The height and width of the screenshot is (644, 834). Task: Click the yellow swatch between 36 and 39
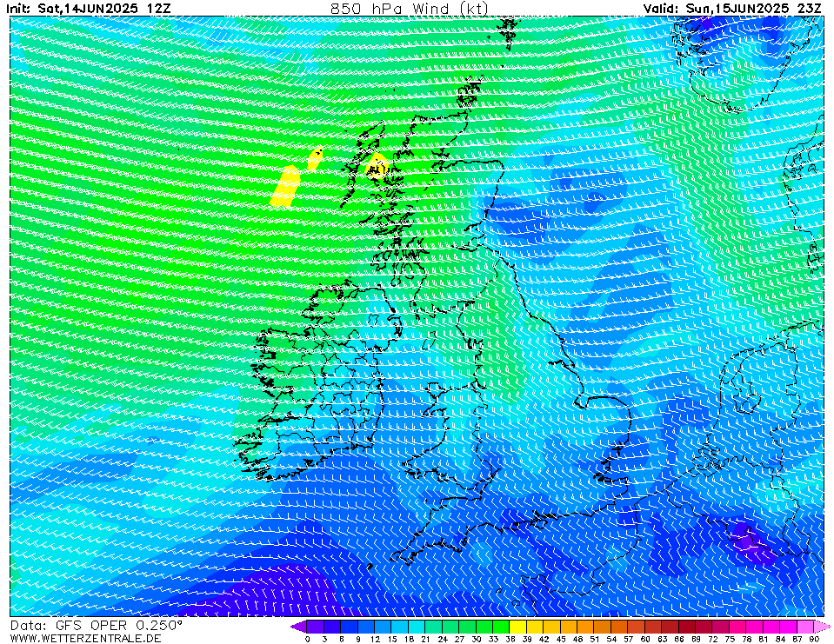click(x=518, y=627)
